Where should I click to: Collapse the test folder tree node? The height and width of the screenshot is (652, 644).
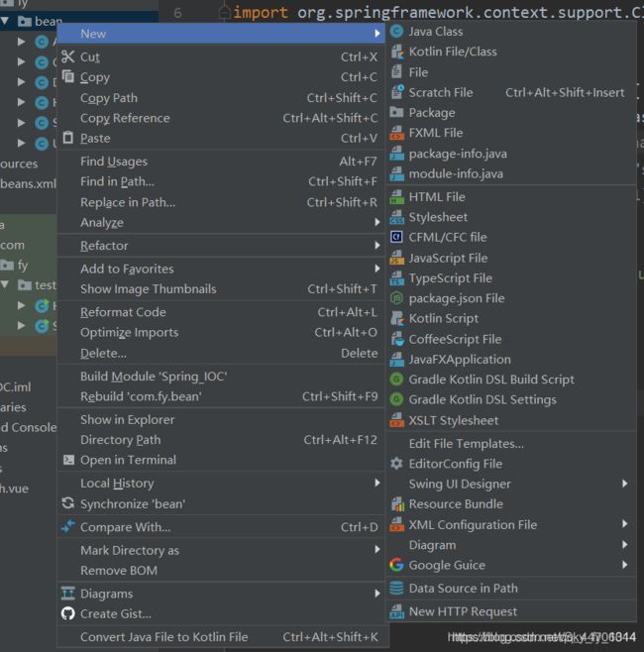pos(5,284)
